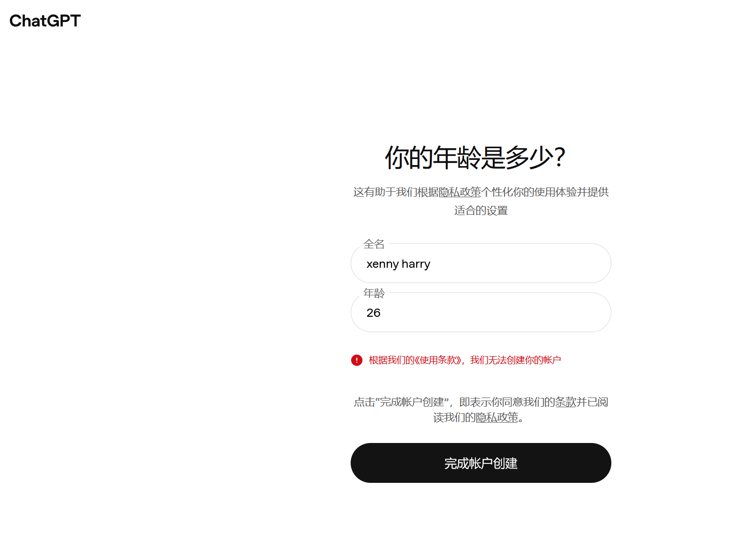Viewport: 733px width, 560px height.
Task: Click the 全名 floating field label
Action: point(374,244)
